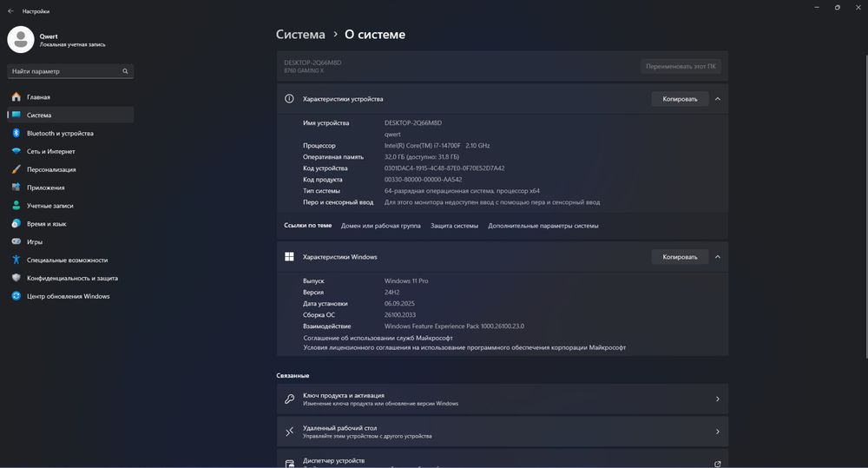Click the Сборка ОС value 26100.2033
The image size is (868, 468).
tap(399, 314)
